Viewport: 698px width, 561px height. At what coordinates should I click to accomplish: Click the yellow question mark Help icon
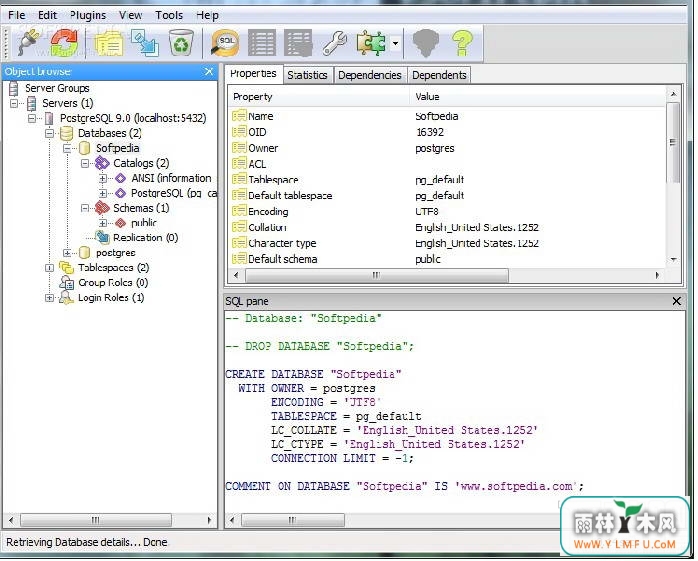[462, 43]
